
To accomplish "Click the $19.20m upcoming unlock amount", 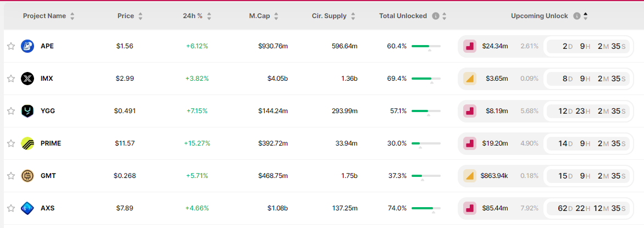I will 495,143.
